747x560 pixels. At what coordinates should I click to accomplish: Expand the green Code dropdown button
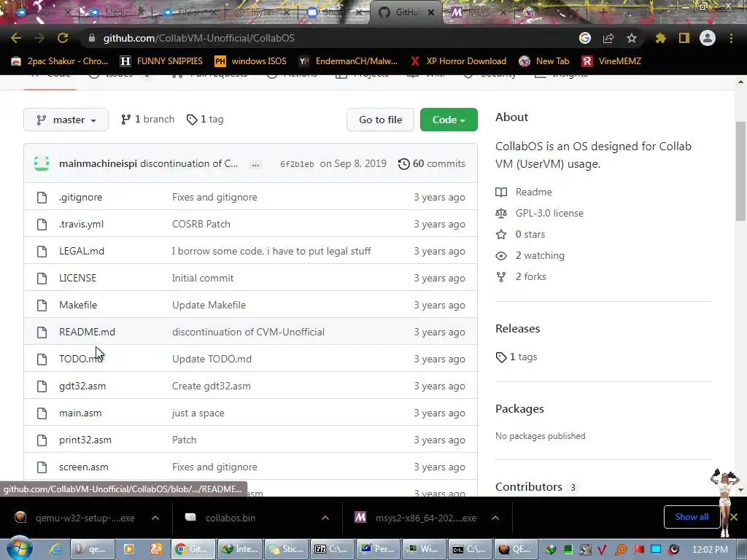(x=449, y=120)
